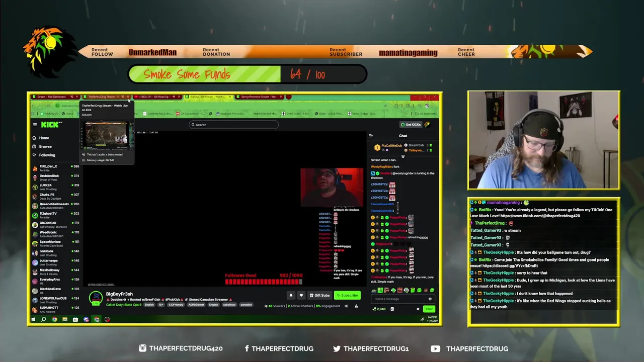Click the canadian tag
The width and height of the screenshot is (644, 362).
(x=246, y=305)
